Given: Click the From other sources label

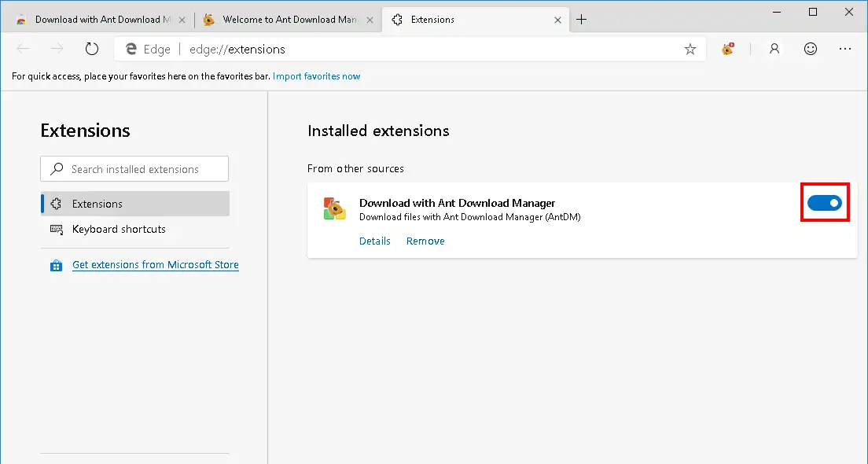Looking at the screenshot, I should [355, 168].
